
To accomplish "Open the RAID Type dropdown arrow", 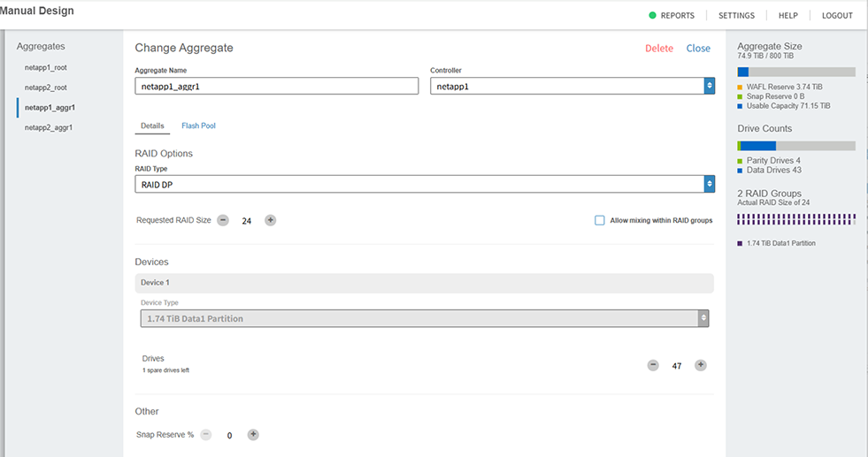I will [x=709, y=184].
